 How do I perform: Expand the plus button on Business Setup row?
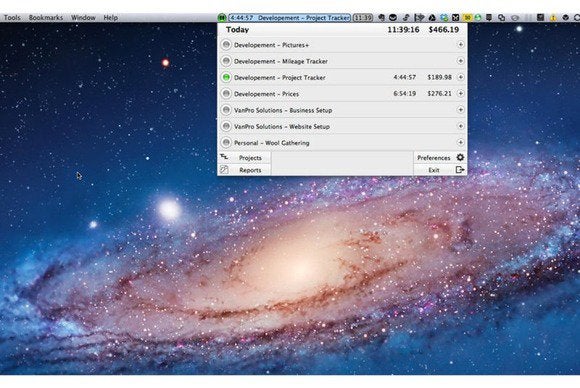tap(461, 109)
